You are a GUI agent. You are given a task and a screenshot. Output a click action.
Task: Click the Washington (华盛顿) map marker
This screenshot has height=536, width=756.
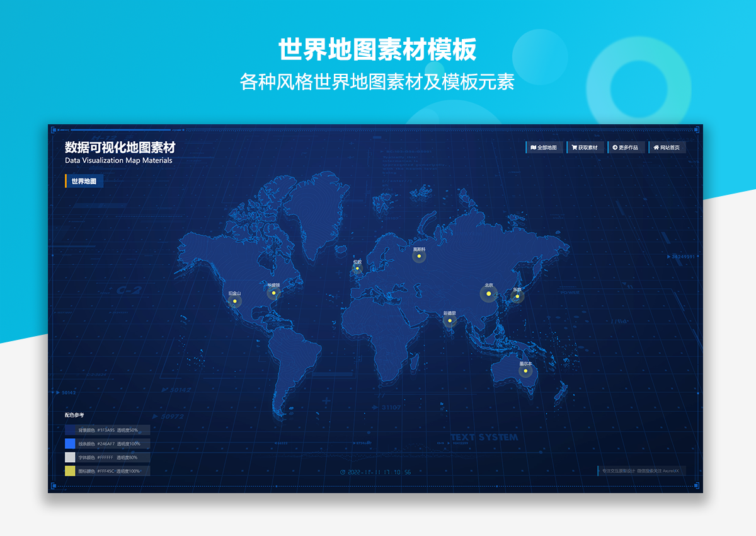(x=273, y=293)
